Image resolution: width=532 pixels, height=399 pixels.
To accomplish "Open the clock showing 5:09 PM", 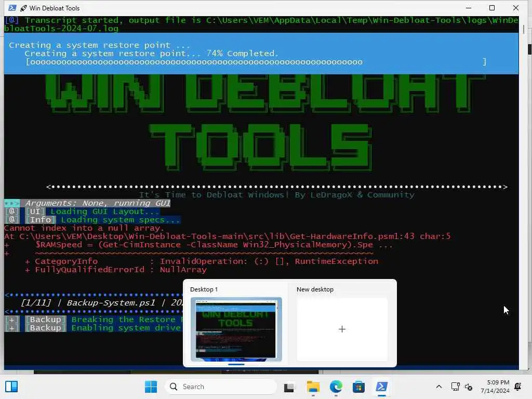I will [495, 387].
